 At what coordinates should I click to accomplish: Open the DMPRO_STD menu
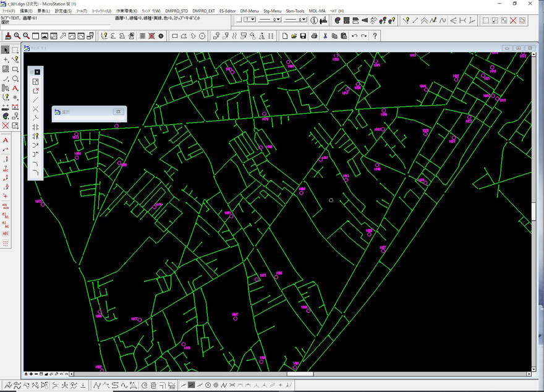click(x=176, y=11)
